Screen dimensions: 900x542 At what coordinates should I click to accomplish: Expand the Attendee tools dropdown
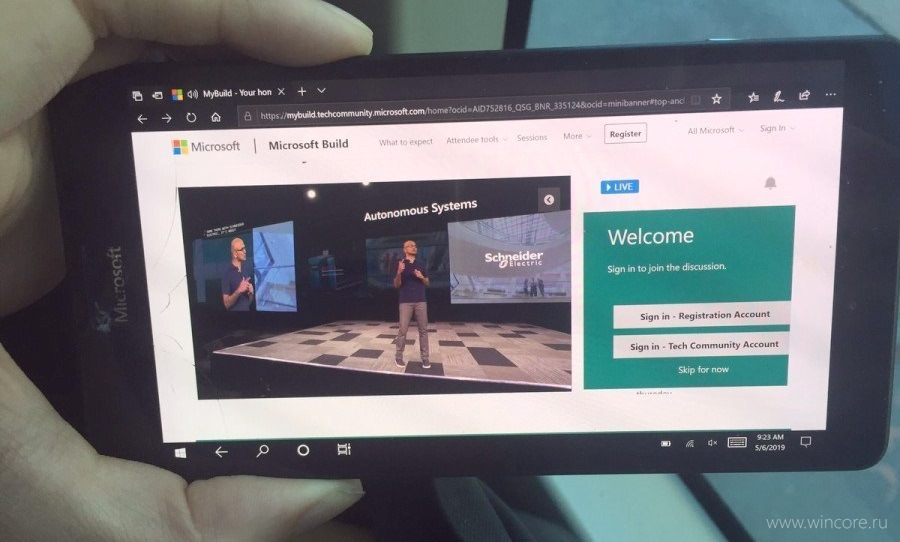[476, 140]
